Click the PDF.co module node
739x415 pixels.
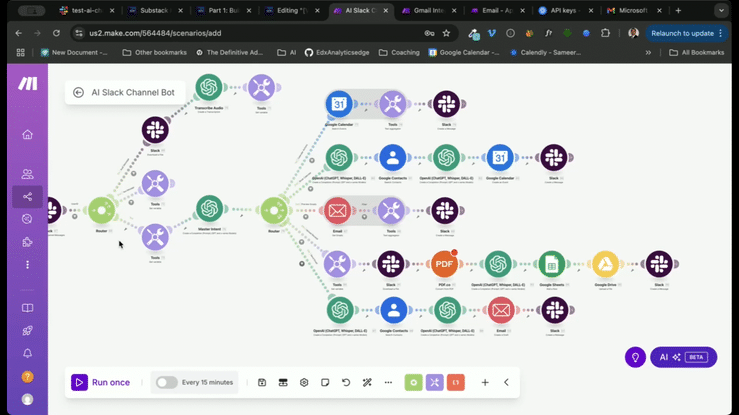tap(444, 264)
